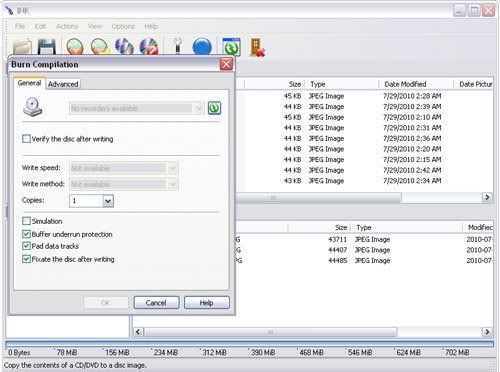Select file modified 7/29/2010 2:42 AM

pos(363,170)
